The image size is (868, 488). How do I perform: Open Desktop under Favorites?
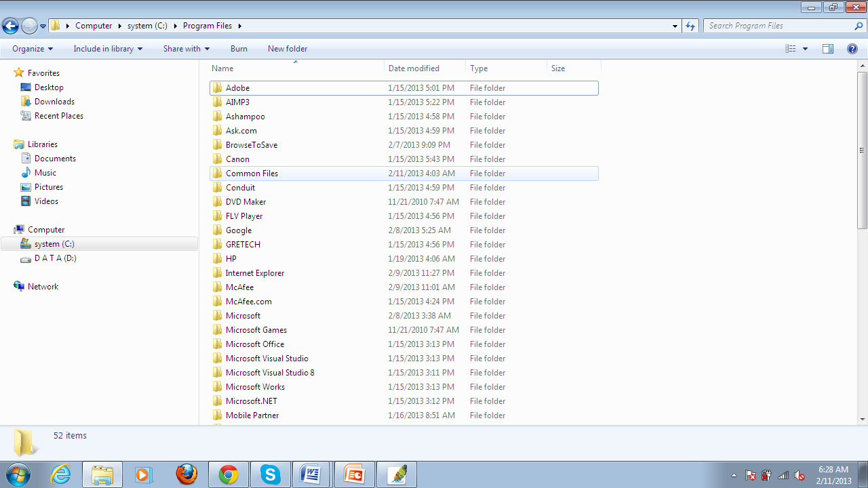(x=49, y=87)
